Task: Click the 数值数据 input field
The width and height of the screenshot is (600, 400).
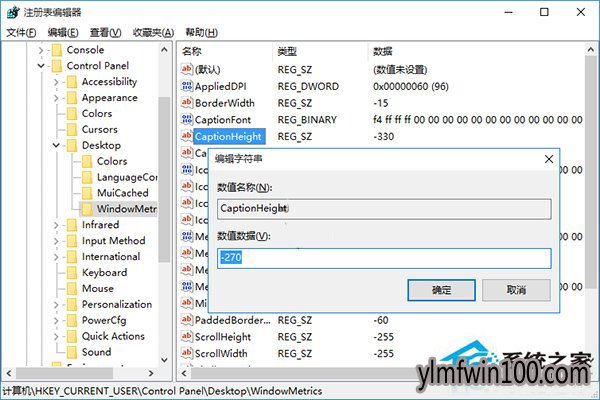Action: coord(384,258)
